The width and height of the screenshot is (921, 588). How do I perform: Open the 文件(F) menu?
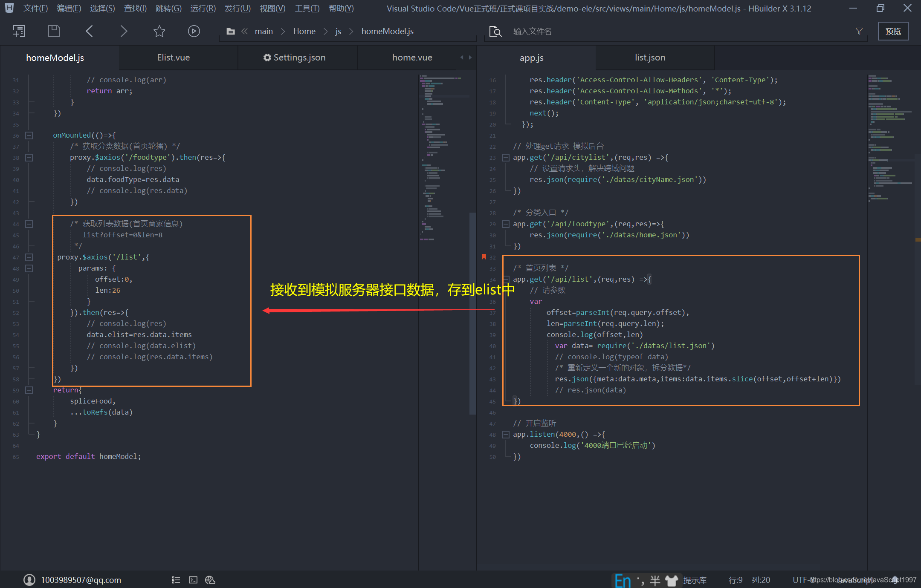coord(35,9)
